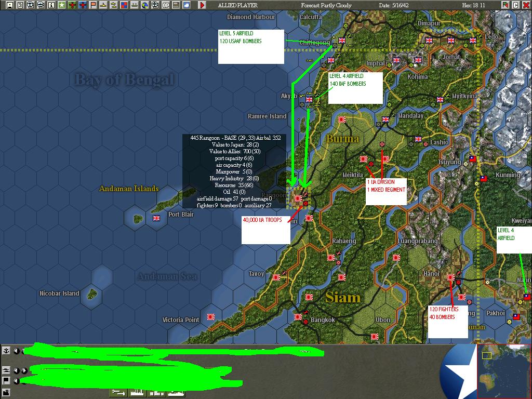Select the Victoria Point Japanese flag
This screenshot has height=399, width=532.
coord(211,316)
